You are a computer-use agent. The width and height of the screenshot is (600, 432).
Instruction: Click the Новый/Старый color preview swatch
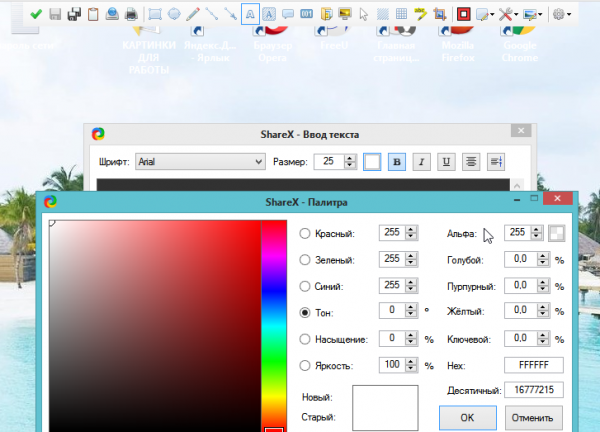[385, 408]
